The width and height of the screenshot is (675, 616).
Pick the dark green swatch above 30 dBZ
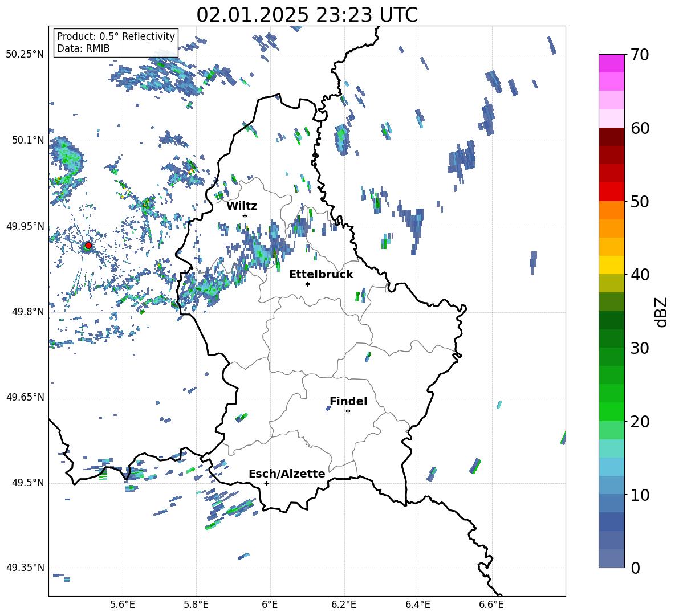point(612,338)
